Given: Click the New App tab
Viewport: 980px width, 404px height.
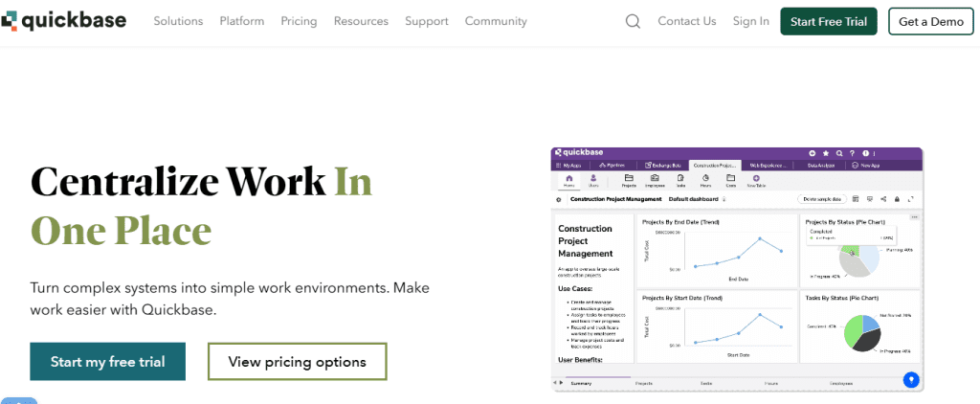Looking at the screenshot, I should (865, 166).
